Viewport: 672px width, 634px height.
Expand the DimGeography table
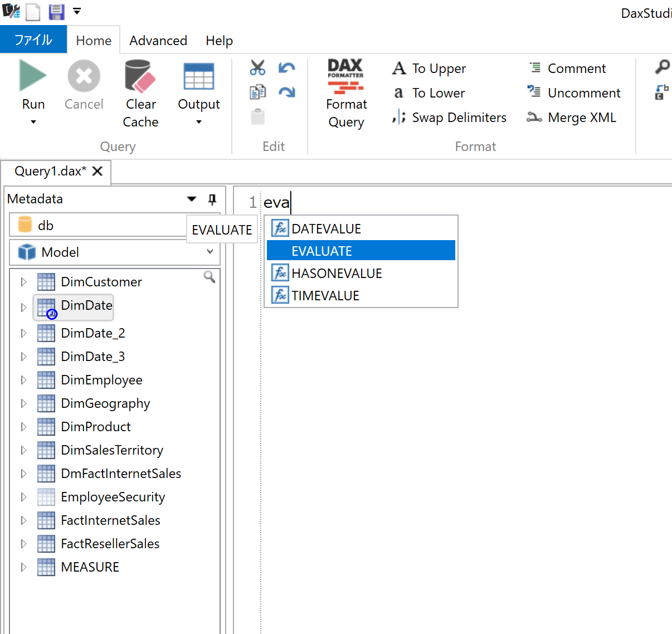pyautogui.click(x=23, y=403)
